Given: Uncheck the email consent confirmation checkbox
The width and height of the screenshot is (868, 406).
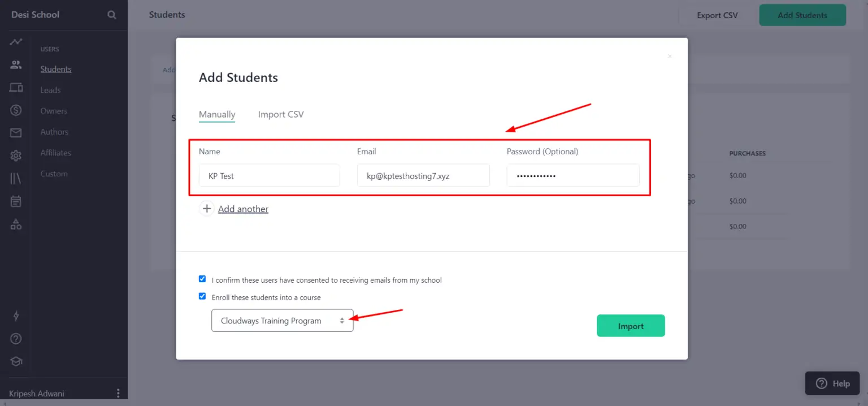Looking at the screenshot, I should click(x=202, y=279).
